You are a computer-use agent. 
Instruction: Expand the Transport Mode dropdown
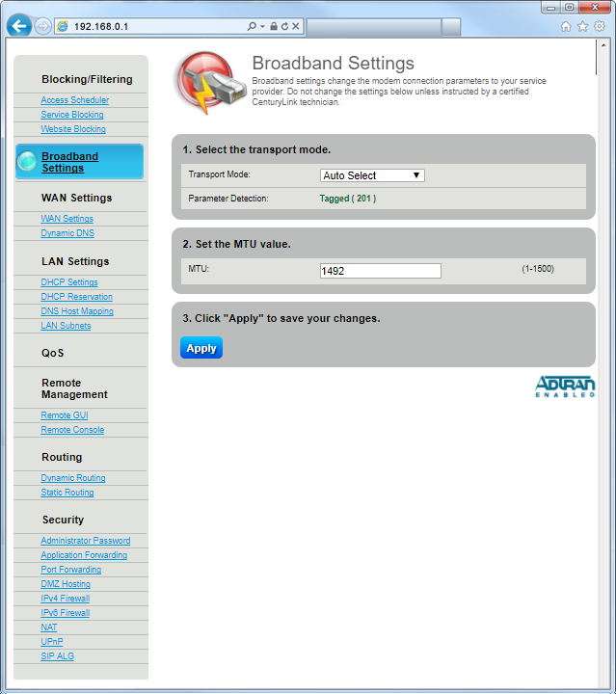(x=372, y=175)
